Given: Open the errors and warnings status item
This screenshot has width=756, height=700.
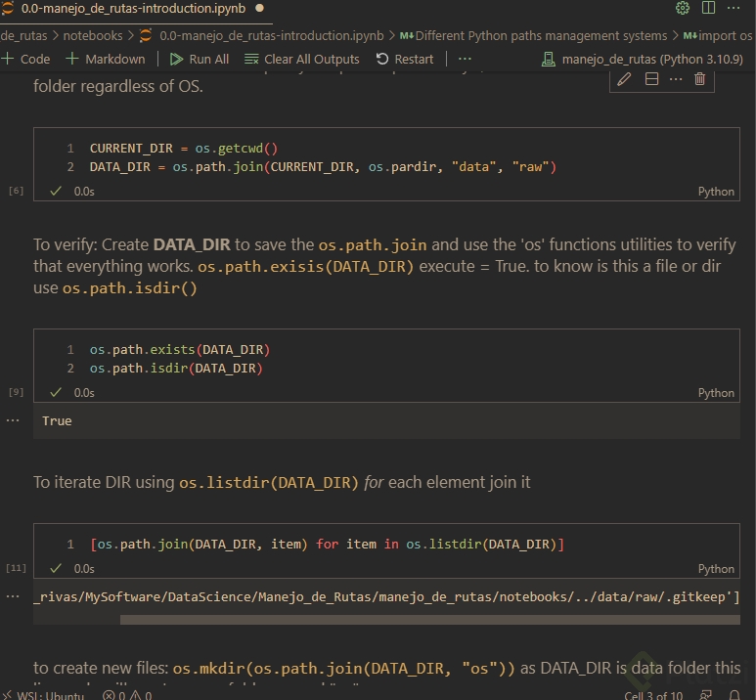Looking at the screenshot, I should [x=127, y=695].
